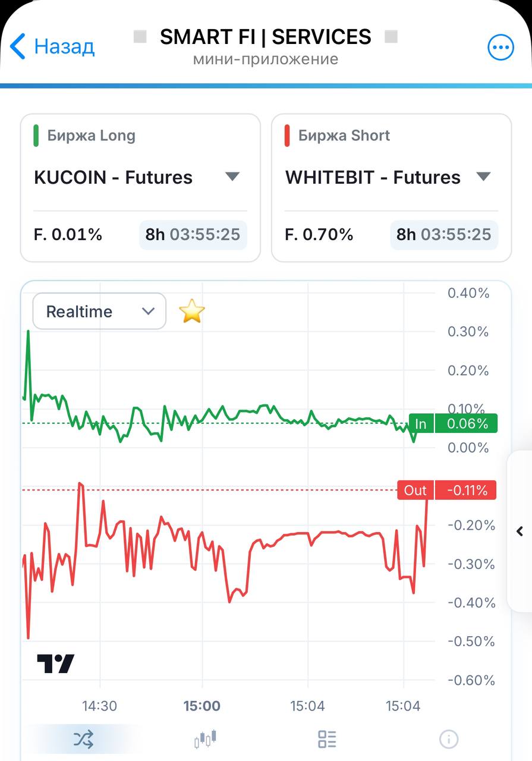Tap the KUCOIN 8h funding timer badge
The image size is (532, 761).
click(x=193, y=234)
